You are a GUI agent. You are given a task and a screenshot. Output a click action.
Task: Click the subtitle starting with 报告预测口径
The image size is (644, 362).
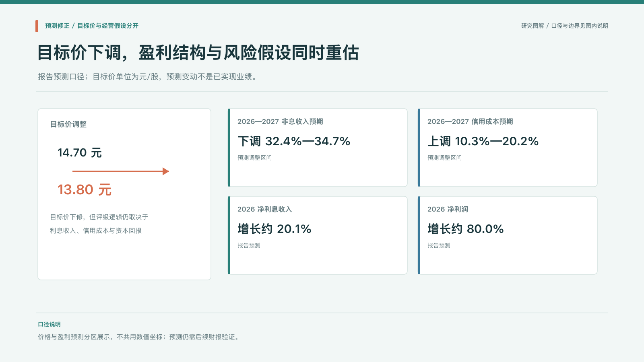coord(147,76)
